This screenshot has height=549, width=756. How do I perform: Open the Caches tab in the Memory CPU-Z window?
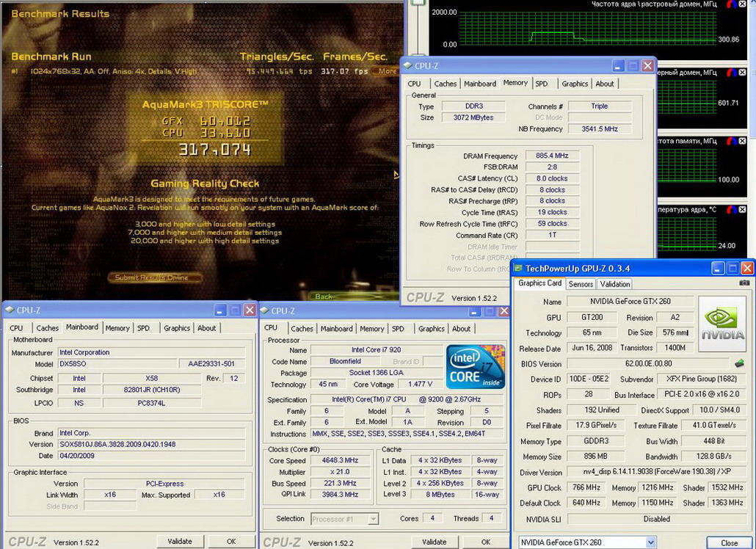pos(445,84)
